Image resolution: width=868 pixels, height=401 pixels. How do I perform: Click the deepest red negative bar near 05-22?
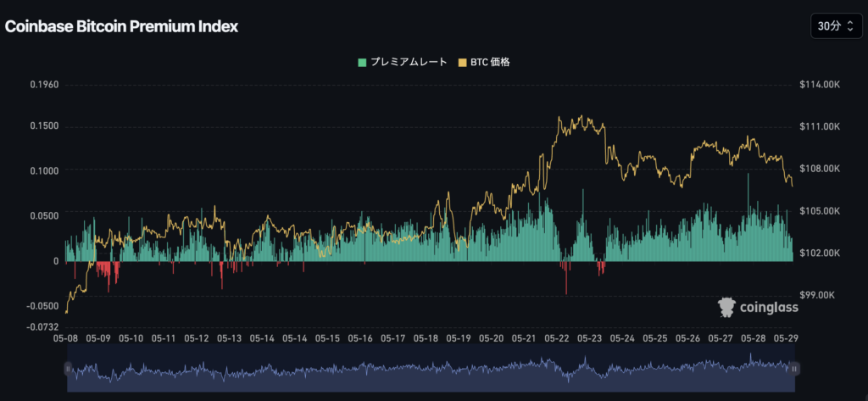[566, 278]
